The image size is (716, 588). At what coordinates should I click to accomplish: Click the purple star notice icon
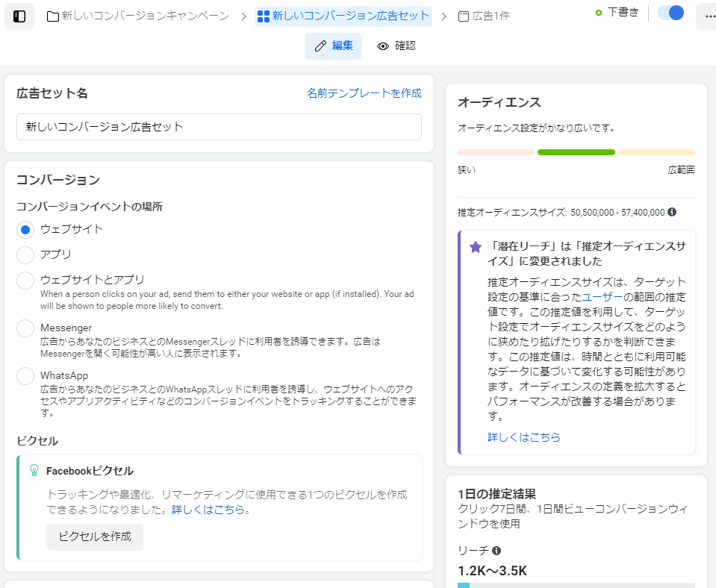click(x=476, y=247)
